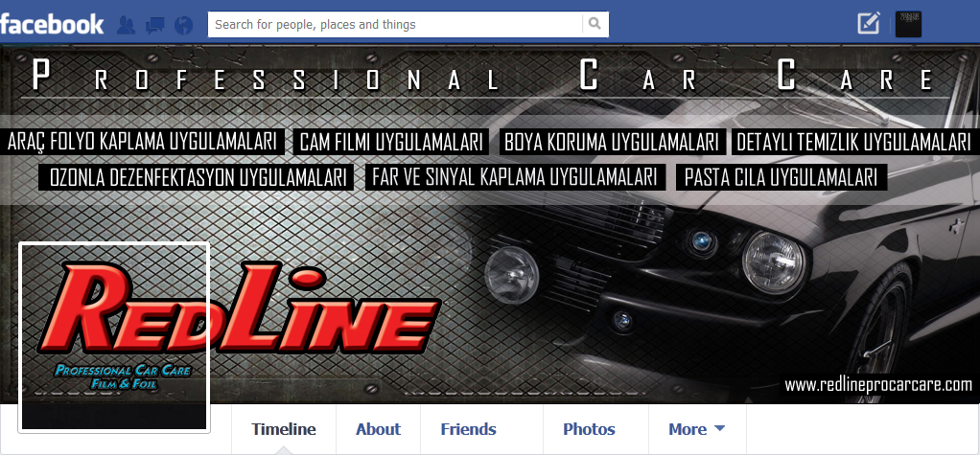Open the Photos tab
Viewport: 980px width, 455px height.
(x=589, y=429)
